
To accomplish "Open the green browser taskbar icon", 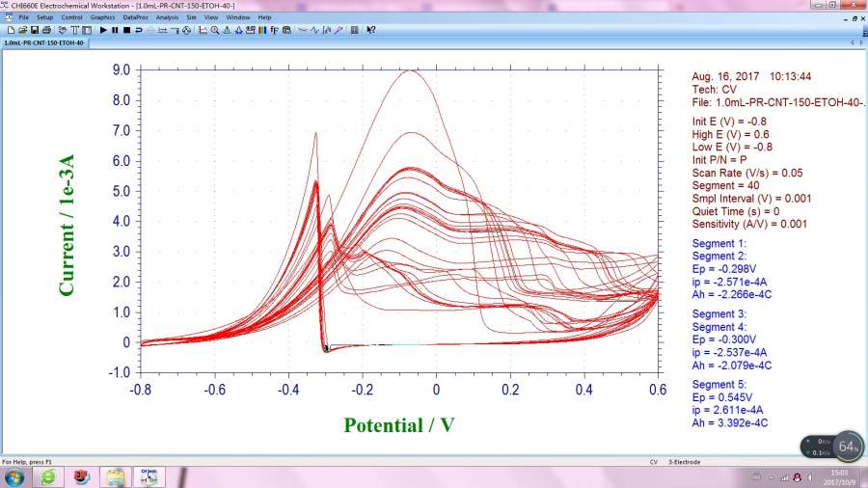I will [49, 477].
